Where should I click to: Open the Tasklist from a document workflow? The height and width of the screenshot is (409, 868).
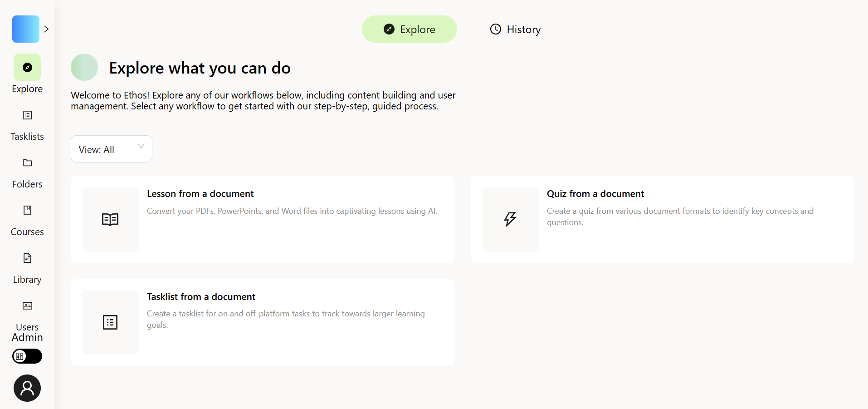tap(263, 322)
